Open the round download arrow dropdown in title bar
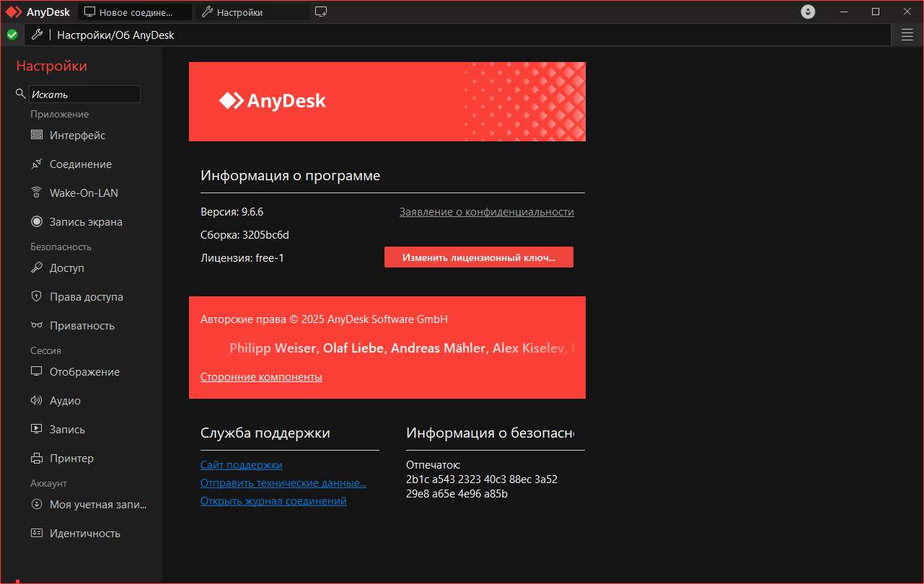 (x=808, y=12)
